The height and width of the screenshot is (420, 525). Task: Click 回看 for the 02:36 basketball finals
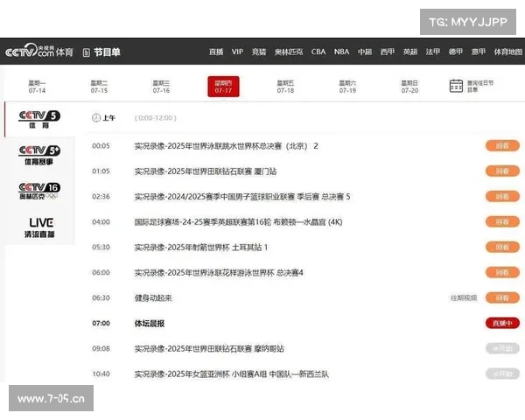tap(502, 196)
